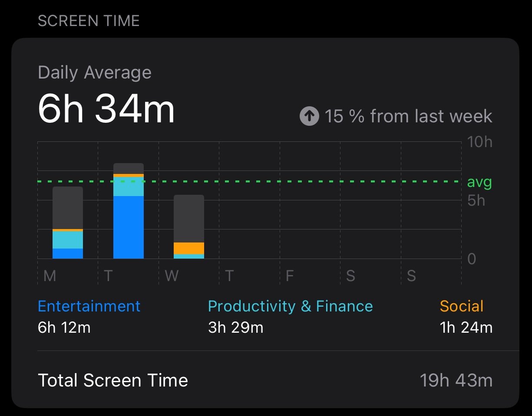The height and width of the screenshot is (416, 532).
Task: Tap Monday's screen time bar
Action: (68, 221)
